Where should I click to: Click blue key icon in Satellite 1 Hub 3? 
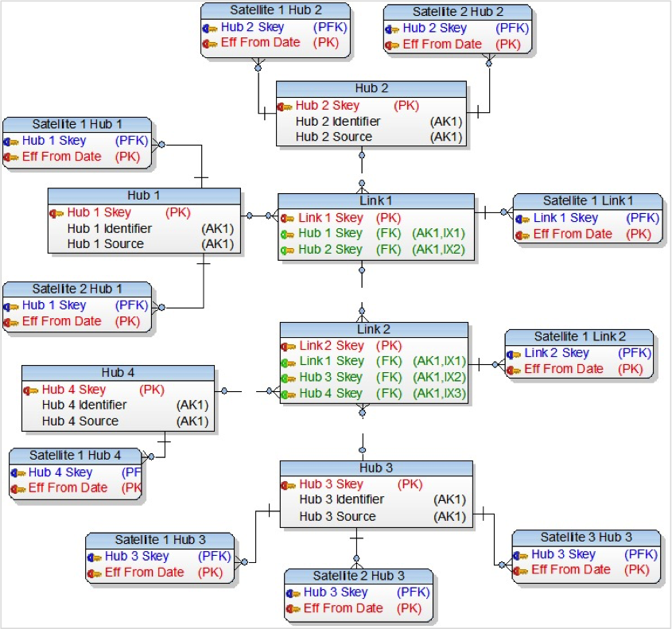pos(94,557)
